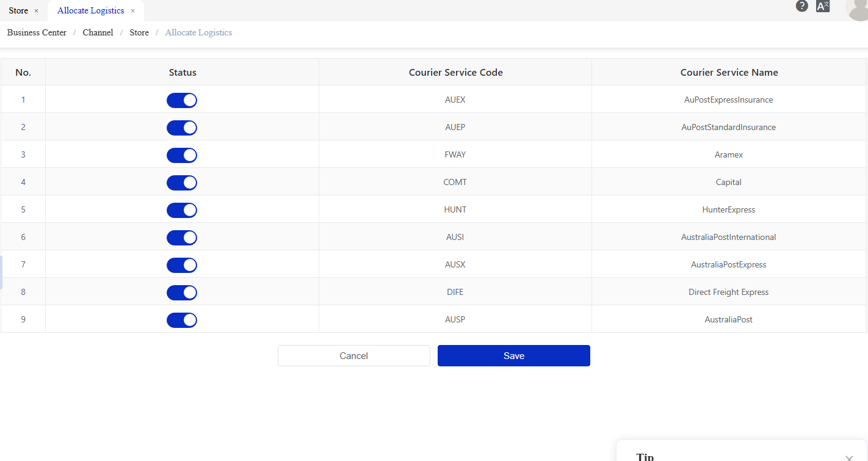Image resolution: width=868 pixels, height=461 pixels.
Task: Open the help question mark icon
Action: (x=802, y=6)
